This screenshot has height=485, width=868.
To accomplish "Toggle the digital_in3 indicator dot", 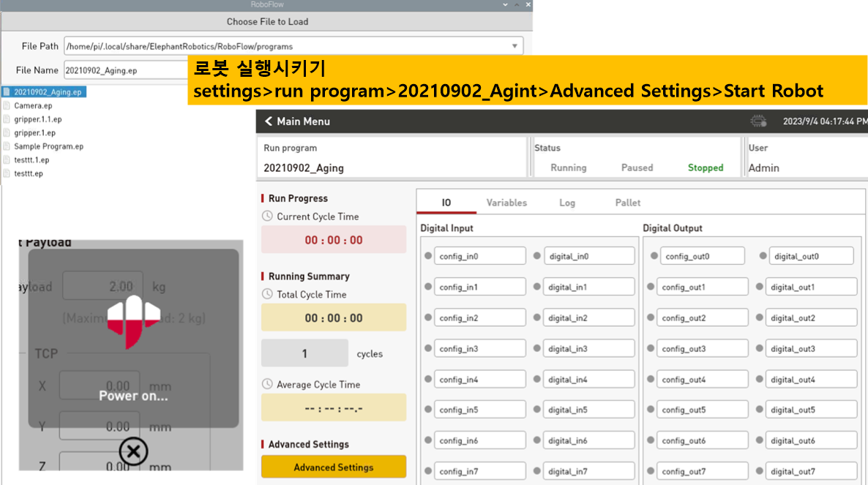I will click(x=537, y=348).
